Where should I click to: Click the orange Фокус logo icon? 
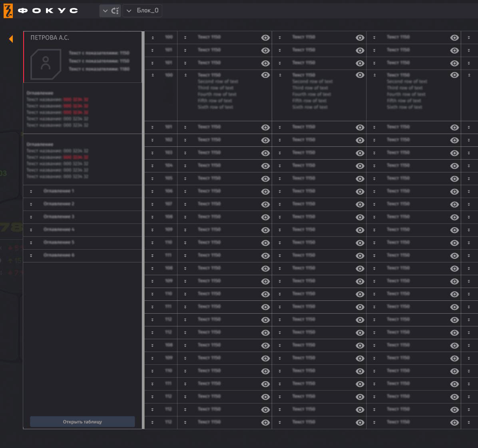coord(8,11)
